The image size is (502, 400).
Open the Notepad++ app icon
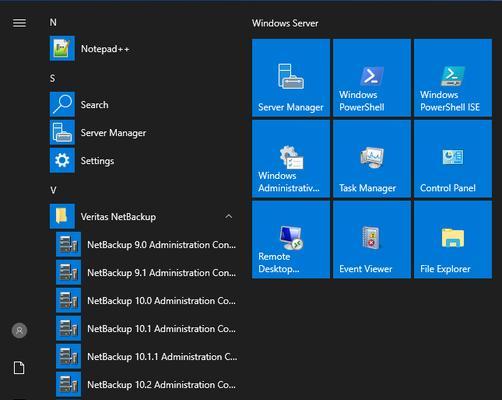point(62,49)
